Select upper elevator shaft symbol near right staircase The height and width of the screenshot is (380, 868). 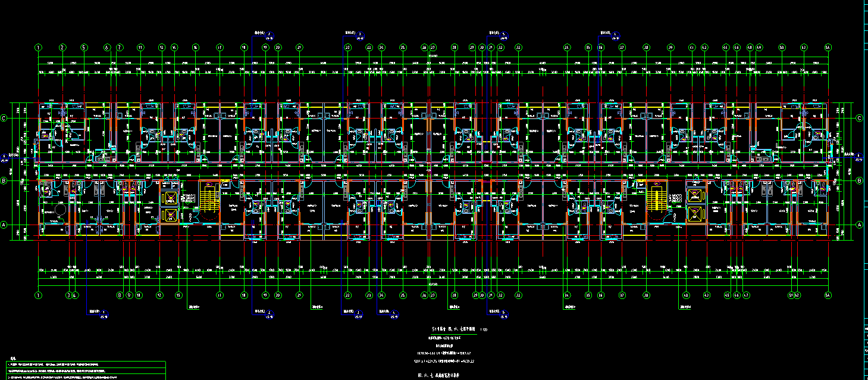[695, 195]
